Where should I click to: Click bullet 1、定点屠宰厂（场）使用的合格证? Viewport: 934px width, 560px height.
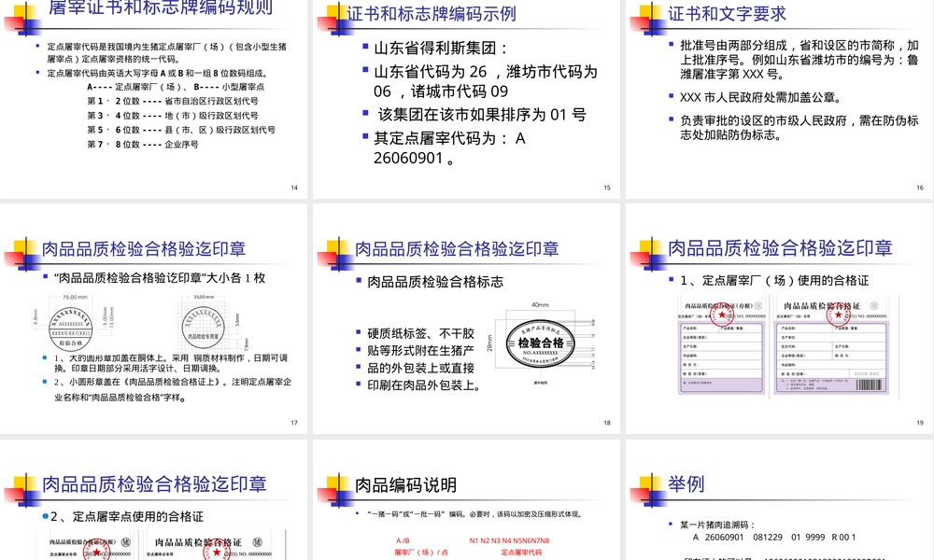[774, 280]
